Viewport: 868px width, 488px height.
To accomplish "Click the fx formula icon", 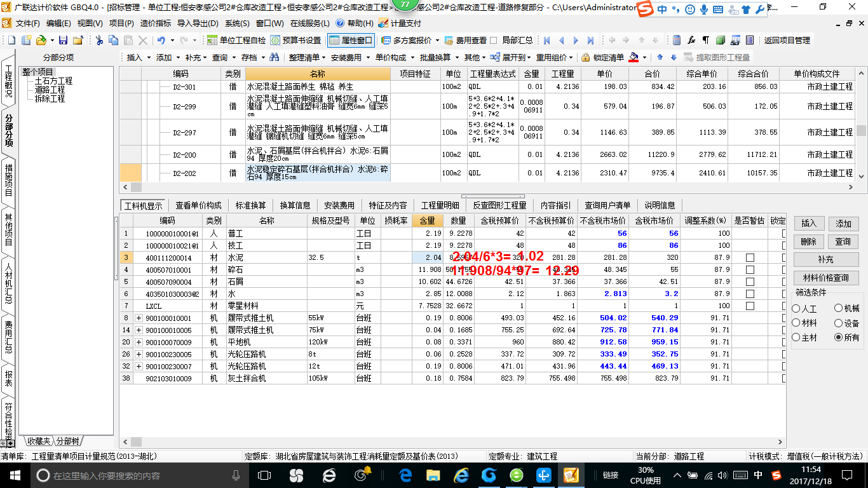I will tap(691, 40).
